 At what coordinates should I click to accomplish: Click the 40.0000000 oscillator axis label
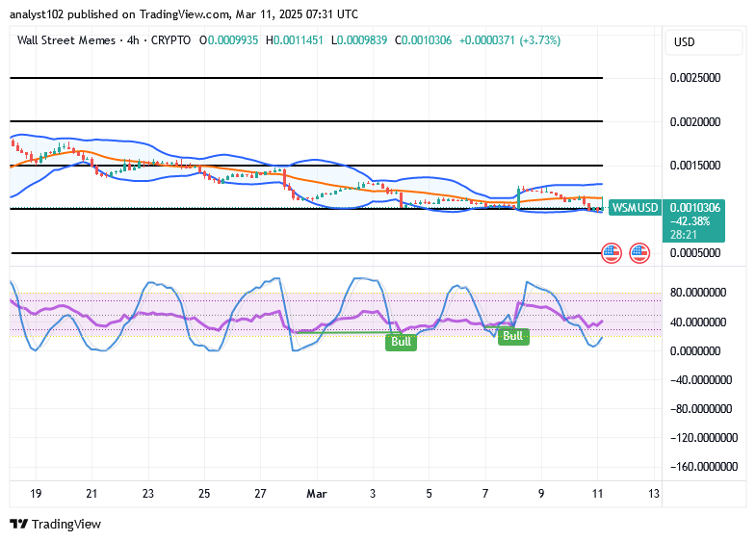[x=697, y=322]
